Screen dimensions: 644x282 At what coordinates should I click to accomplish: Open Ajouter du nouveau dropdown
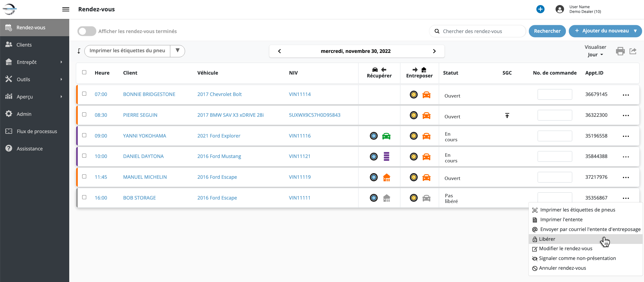click(605, 31)
